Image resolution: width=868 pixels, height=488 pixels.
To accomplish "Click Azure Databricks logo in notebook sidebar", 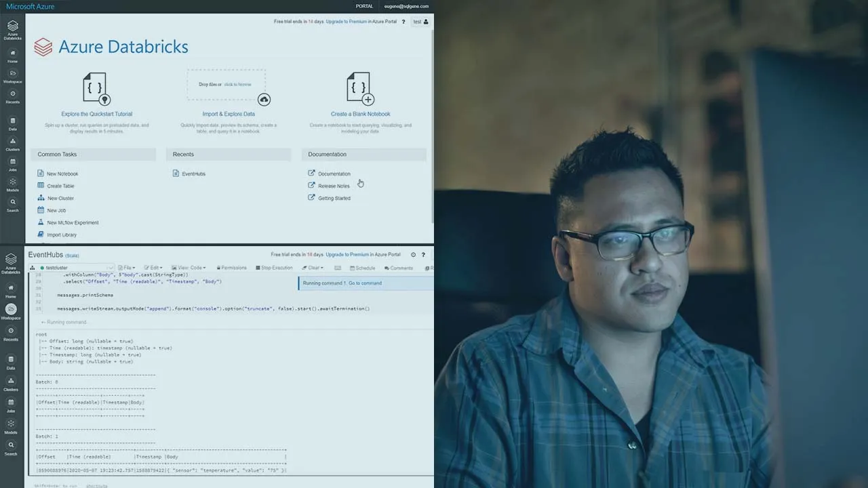I will point(11,263).
